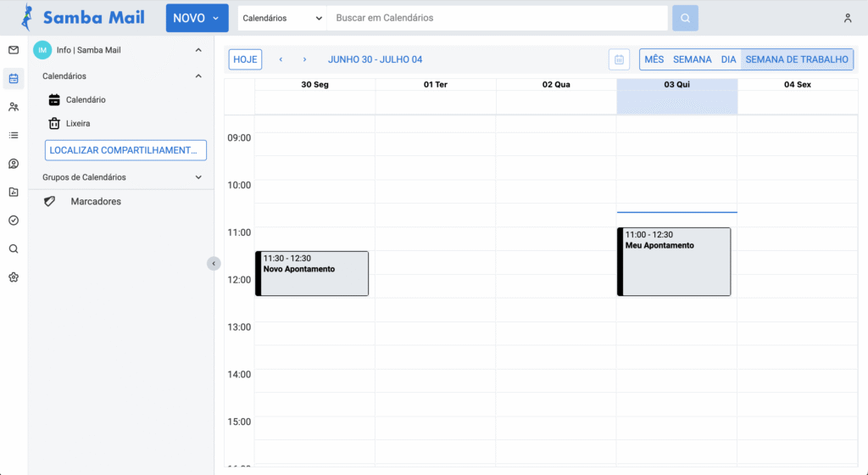
Task: Go to previous week with left arrow
Action: click(x=281, y=59)
